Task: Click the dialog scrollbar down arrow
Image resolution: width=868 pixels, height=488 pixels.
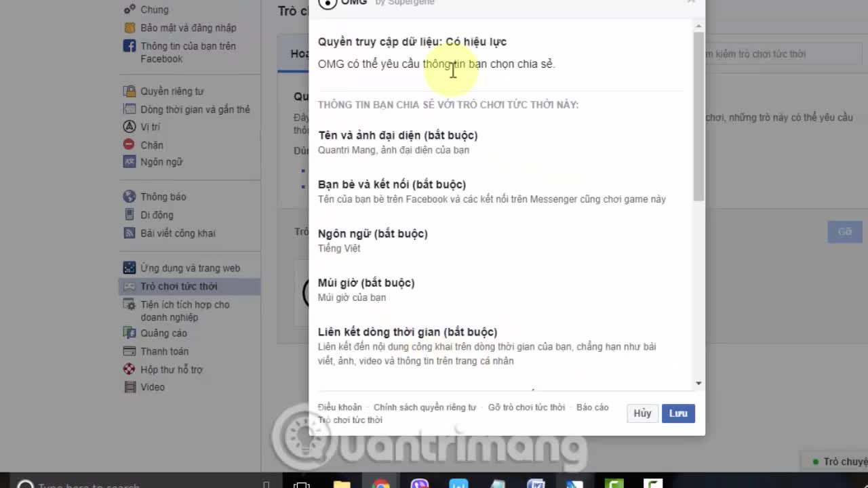Action: pyautogui.click(x=698, y=384)
